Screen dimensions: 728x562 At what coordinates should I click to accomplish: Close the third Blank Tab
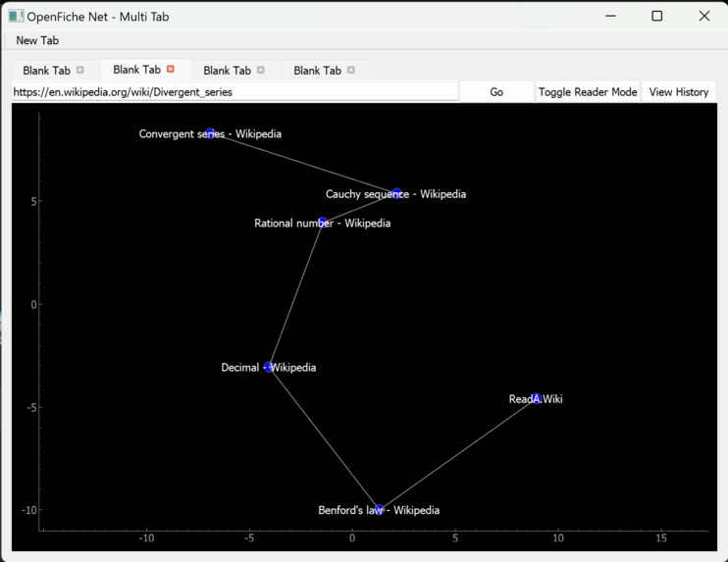[x=261, y=70]
